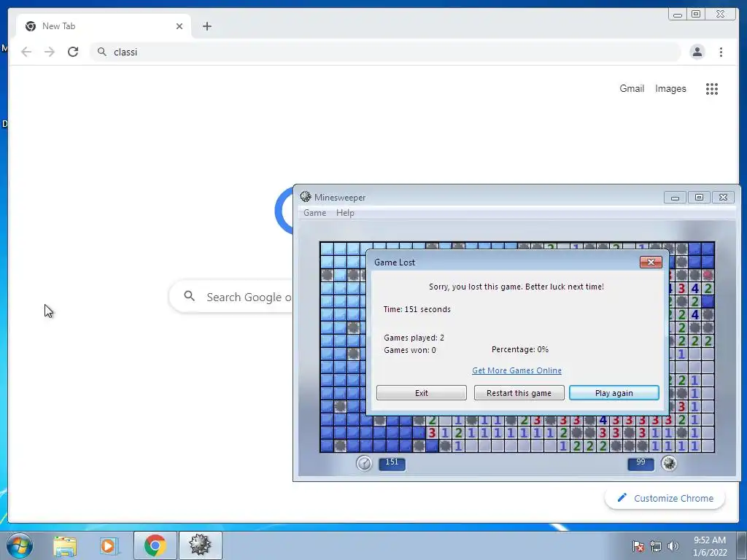Close the New Tab tab

click(179, 26)
